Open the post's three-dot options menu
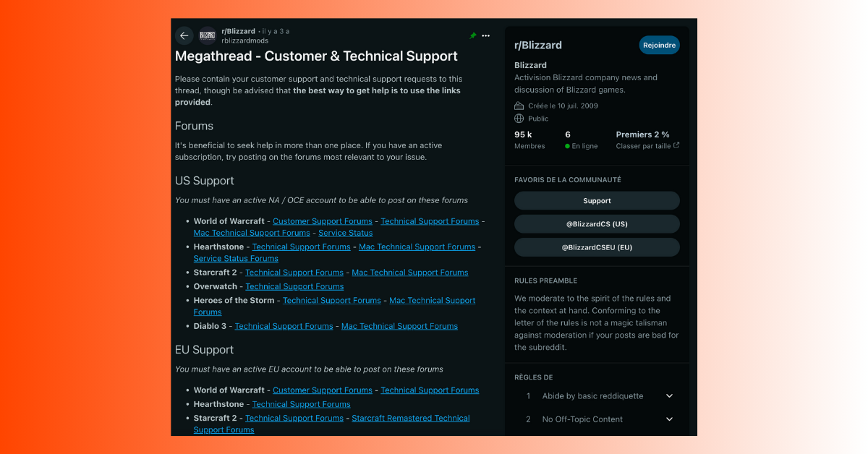The image size is (868, 454). point(485,35)
